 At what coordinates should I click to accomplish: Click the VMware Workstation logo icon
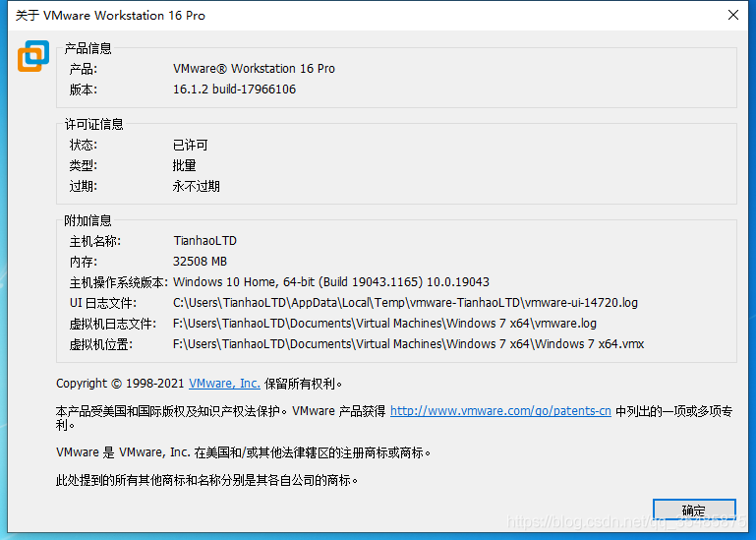point(33,56)
